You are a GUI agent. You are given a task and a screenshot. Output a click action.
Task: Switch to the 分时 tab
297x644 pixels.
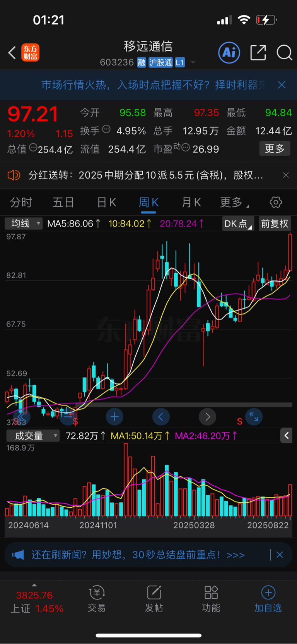(21, 202)
